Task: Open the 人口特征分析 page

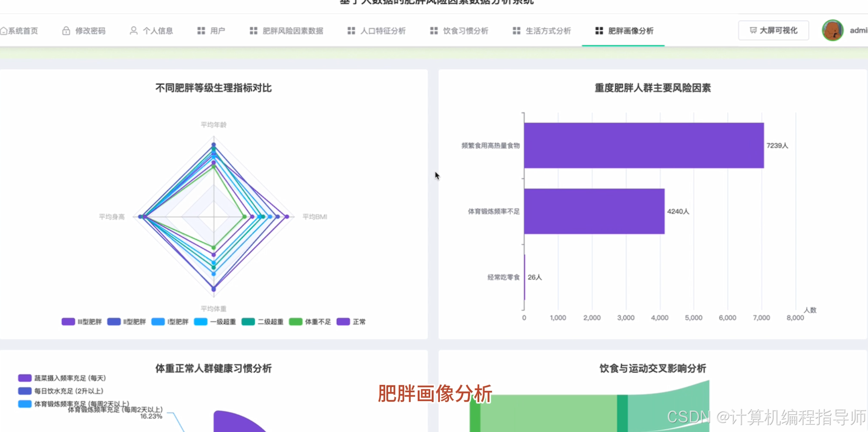Action: click(x=383, y=30)
